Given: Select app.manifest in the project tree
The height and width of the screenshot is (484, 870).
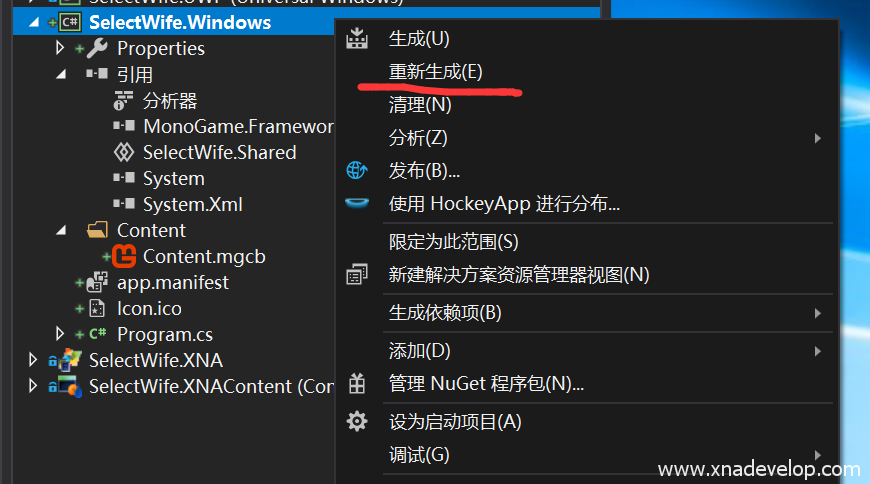Looking at the screenshot, I should point(173,283).
